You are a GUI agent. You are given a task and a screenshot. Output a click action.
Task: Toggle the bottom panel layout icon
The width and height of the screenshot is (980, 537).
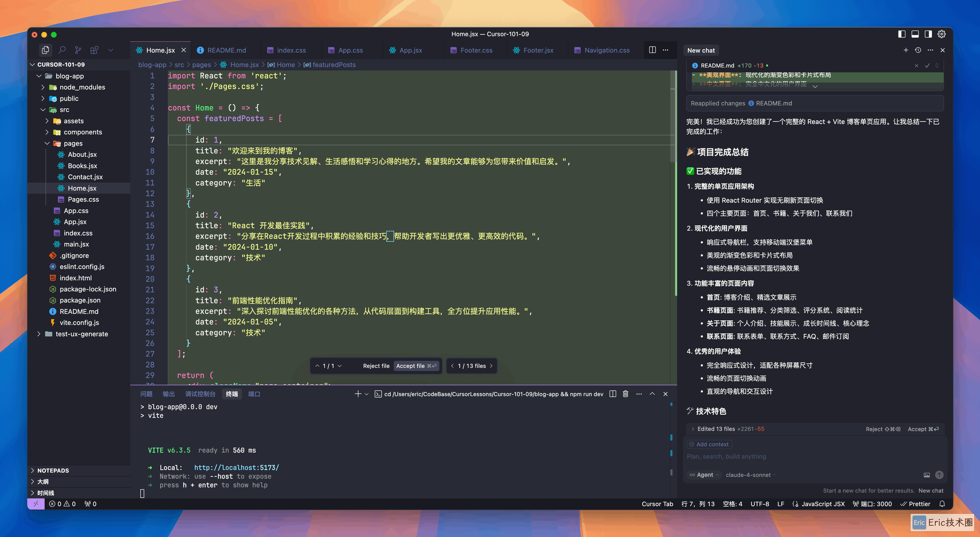pos(915,34)
